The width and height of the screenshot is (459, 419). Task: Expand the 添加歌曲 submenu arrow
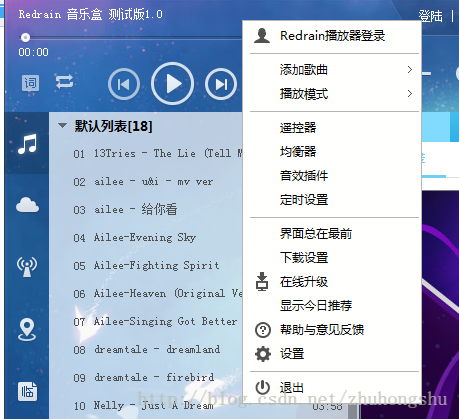pyautogui.click(x=410, y=69)
